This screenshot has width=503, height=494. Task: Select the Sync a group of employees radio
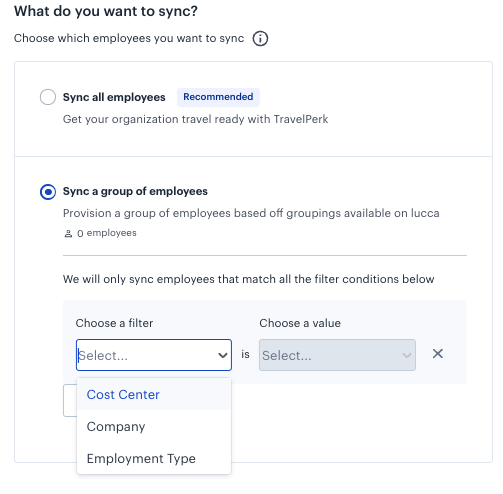tap(48, 192)
